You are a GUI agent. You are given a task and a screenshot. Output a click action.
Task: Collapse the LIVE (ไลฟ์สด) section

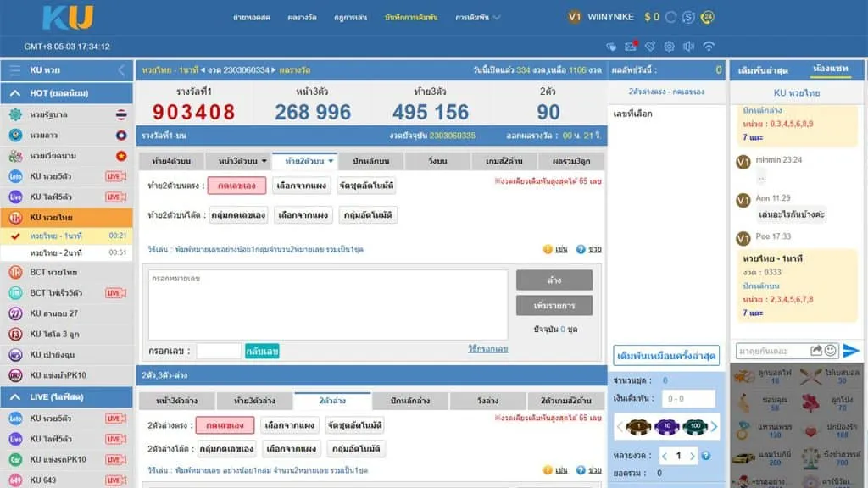pyautogui.click(x=15, y=397)
